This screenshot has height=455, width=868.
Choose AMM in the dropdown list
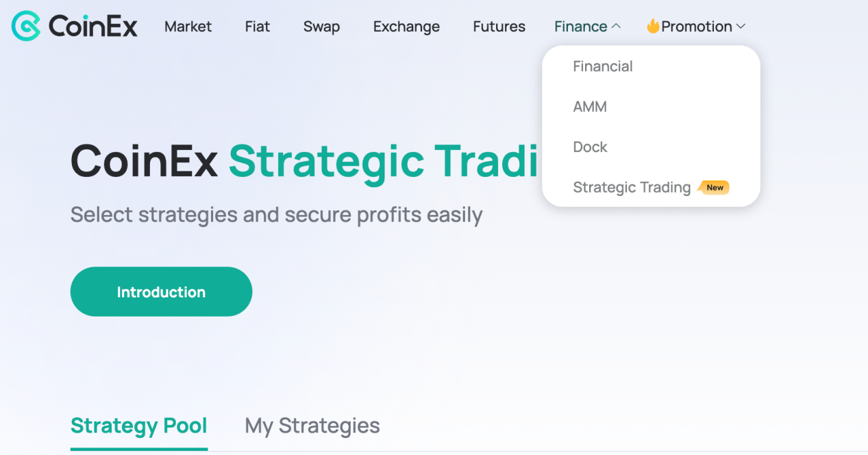point(590,107)
